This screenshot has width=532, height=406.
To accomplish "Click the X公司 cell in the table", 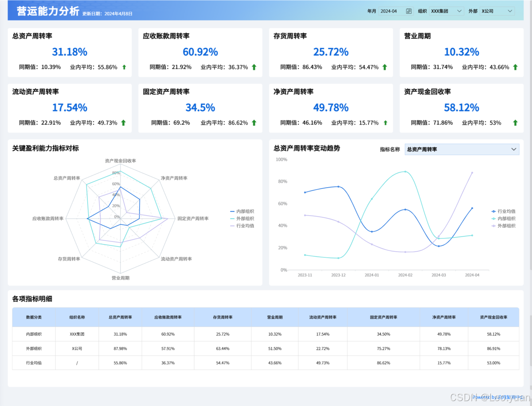I will tap(77, 348).
